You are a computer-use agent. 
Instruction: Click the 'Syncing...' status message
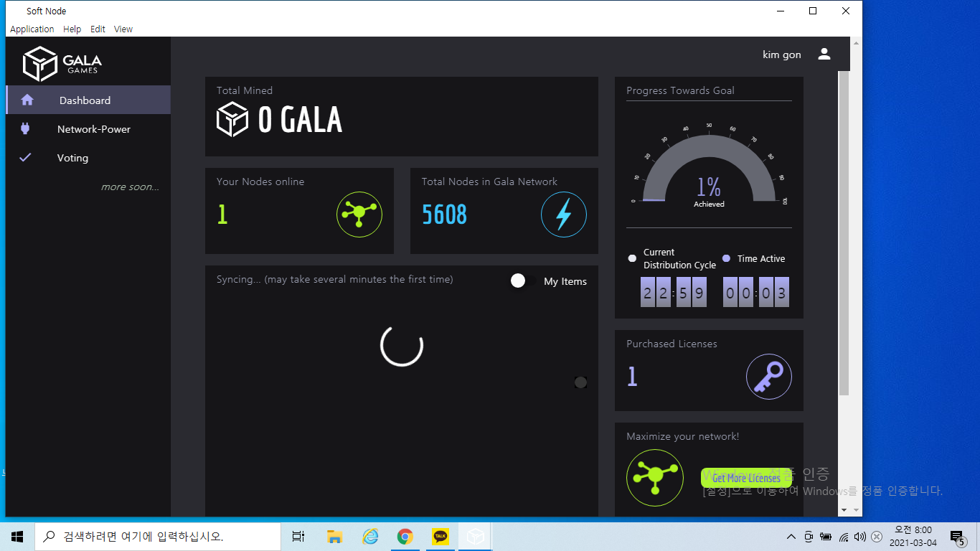335,279
